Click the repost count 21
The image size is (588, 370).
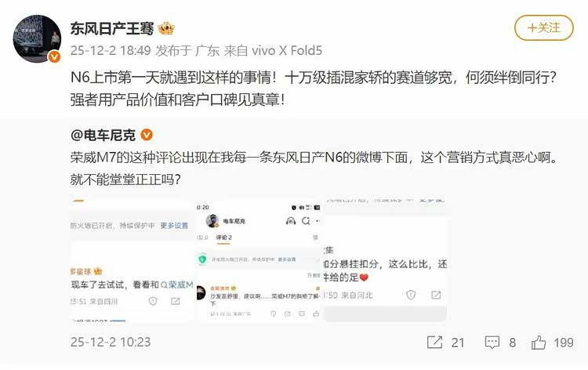click(x=458, y=343)
